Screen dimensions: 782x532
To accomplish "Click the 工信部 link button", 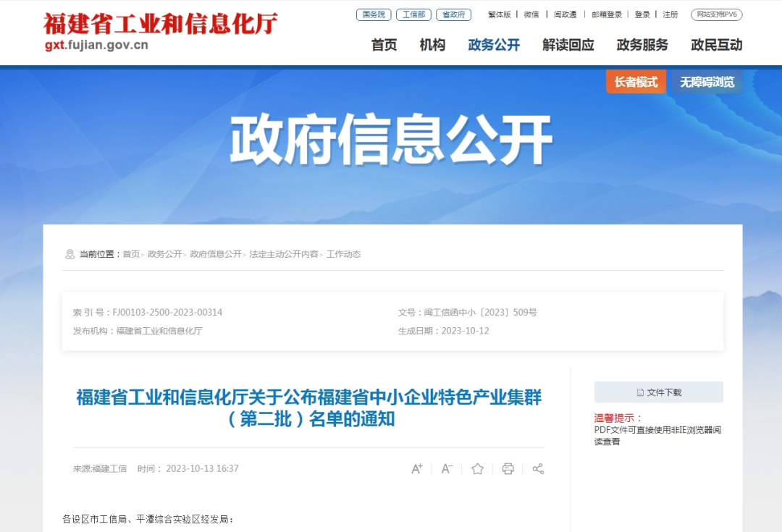I will point(413,14).
